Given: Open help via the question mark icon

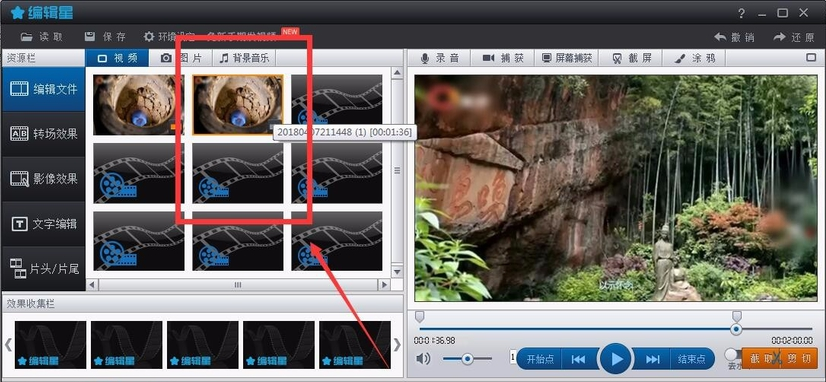Looking at the screenshot, I should tap(741, 13).
